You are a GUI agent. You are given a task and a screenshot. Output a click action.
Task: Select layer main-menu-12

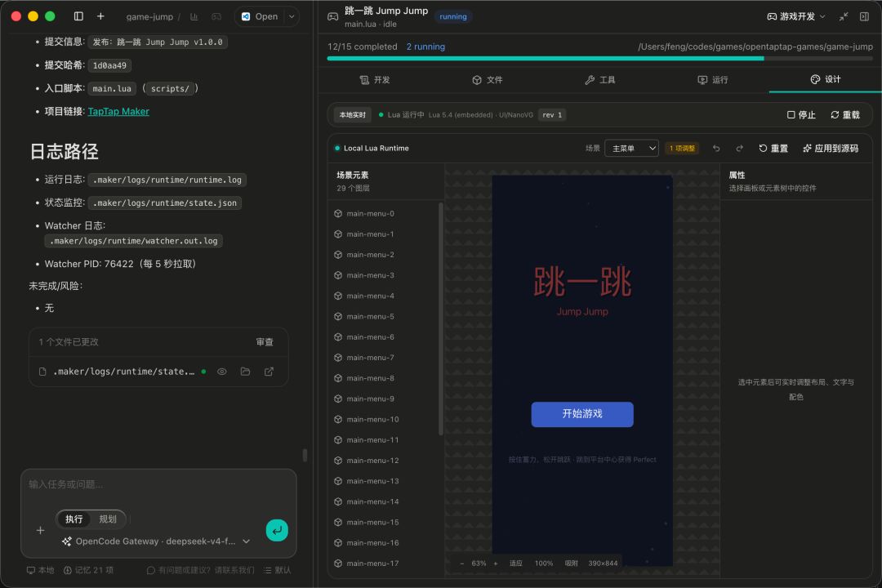click(x=384, y=461)
